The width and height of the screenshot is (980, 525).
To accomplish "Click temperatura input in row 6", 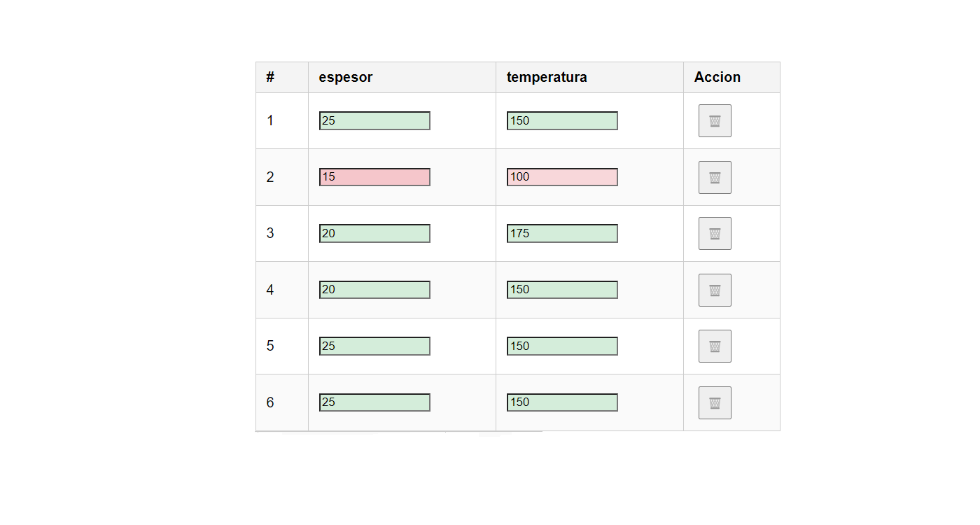I will coord(562,402).
